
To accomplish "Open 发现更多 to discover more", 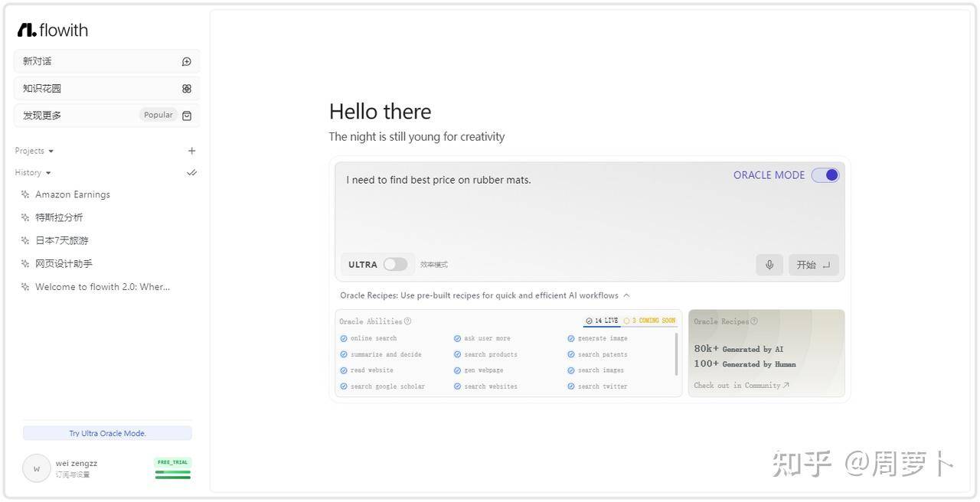I will 107,116.
